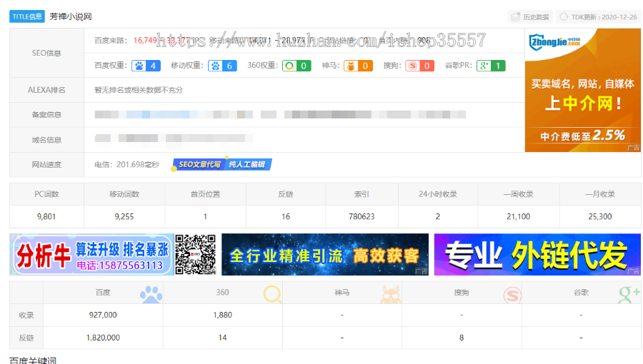
Task: Click the 芳禅小说网 site title text
Action: pyautogui.click(x=71, y=17)
